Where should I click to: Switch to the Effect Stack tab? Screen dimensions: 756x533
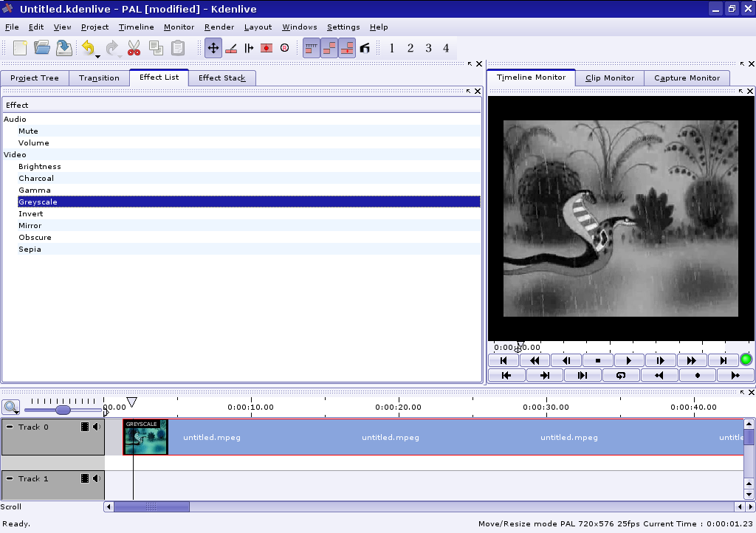221,78
